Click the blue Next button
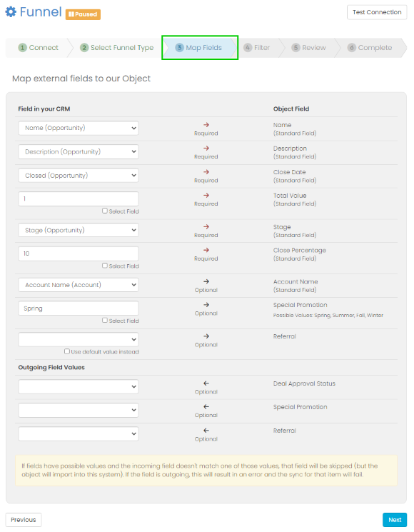The image size is (414, 532). pyautogui.click(x=395, y=520)
